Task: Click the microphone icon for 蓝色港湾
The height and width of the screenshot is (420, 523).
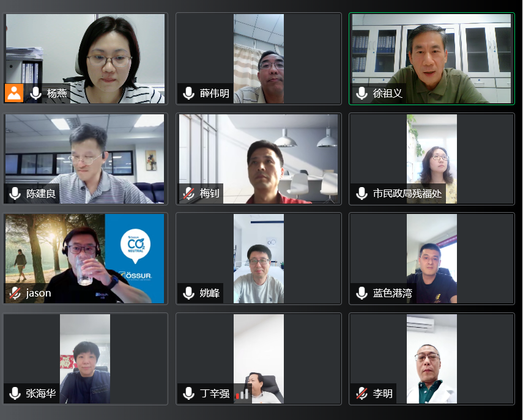Action: tap(362, 293)
